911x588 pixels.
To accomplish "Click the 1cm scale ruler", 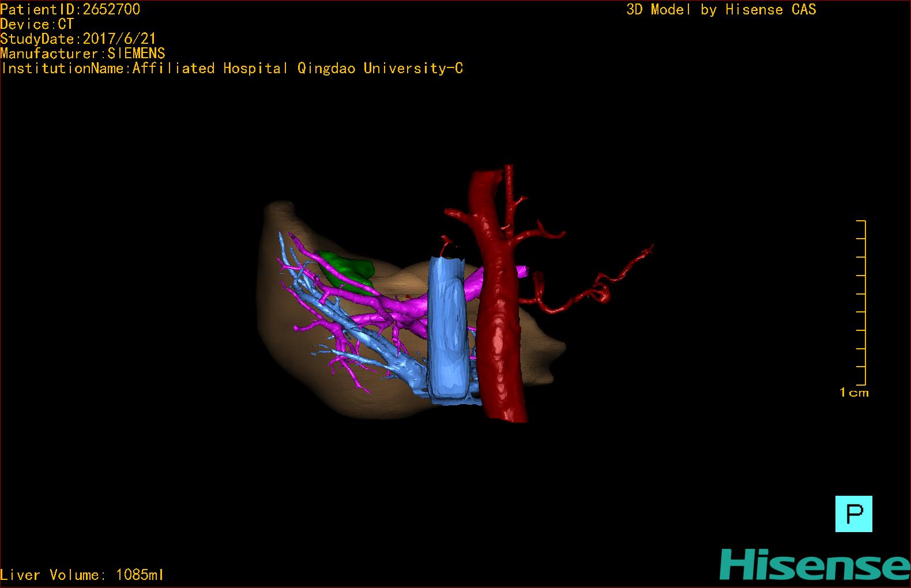I will pos(861,303).
